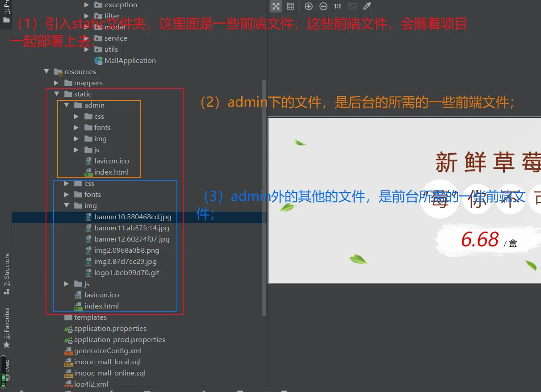
Task: Select the 'log4j2.xml' file name
Action: pos(91,384)
